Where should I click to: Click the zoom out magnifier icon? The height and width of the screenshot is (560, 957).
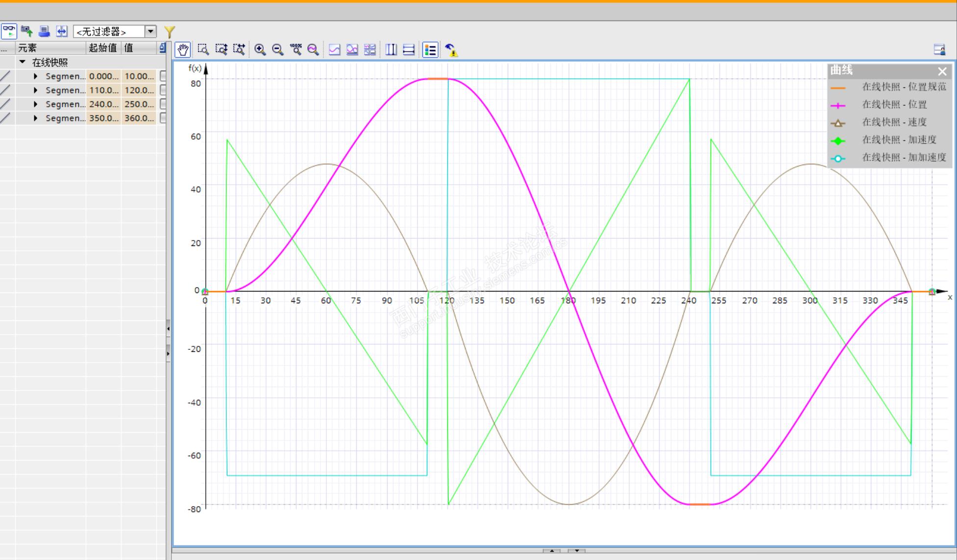click(277, 49)
